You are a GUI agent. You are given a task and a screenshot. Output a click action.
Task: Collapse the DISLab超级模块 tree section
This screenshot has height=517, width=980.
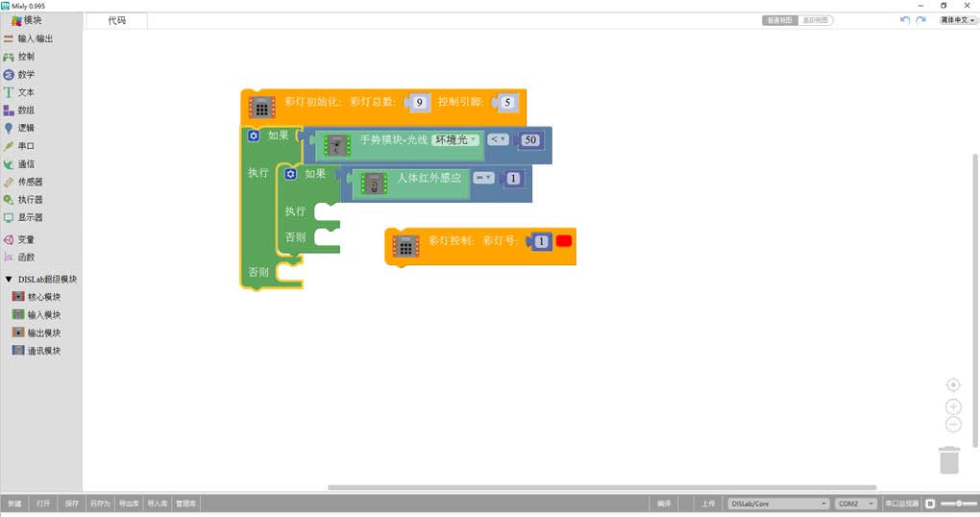[x=9, y=280]
